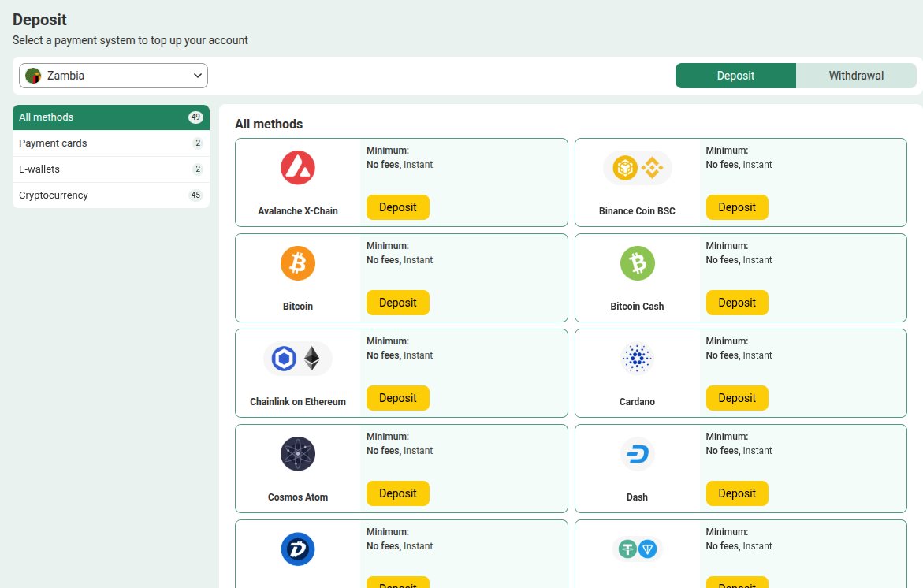Click Deposit button for Bitcoin
Viewport: 923px width, 588px height.
point(398,303)
